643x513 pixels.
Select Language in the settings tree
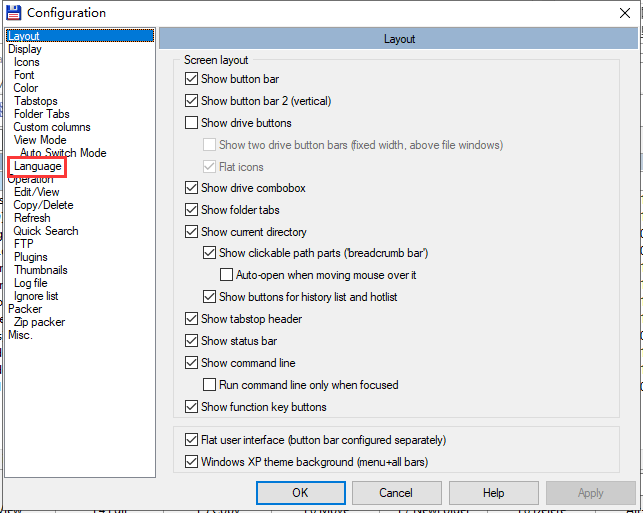pos(38,166)
